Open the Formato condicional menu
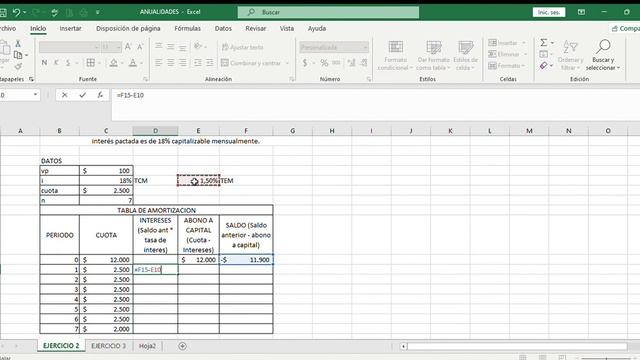Screen dimensions: 640x360 [395, 55]
